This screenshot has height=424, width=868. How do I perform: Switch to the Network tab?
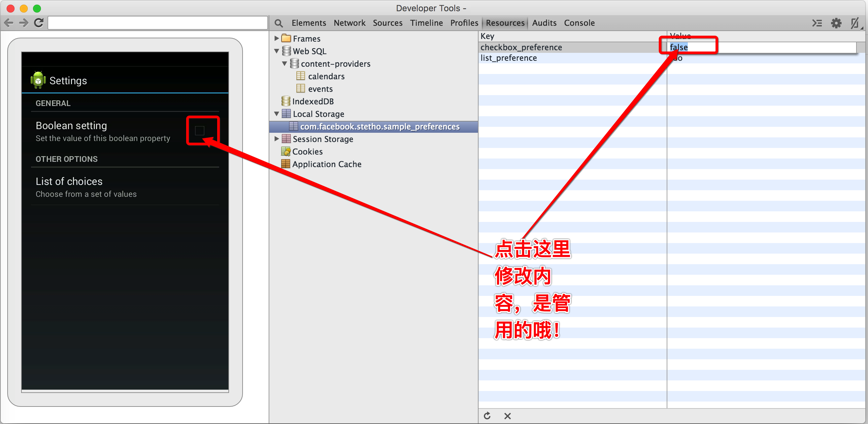pyautogui.click(x=349, y=23)
